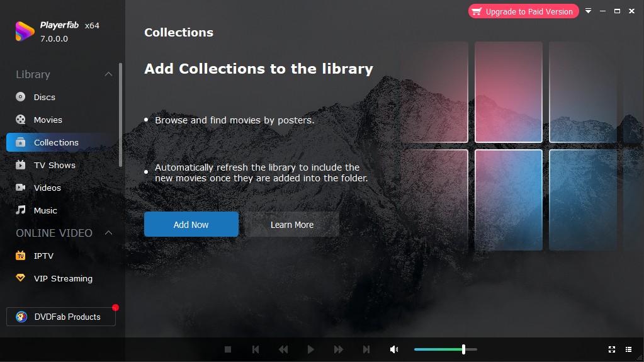Select the Collections sidebar item
Screen dimensions: 644x362
point(56,142)
